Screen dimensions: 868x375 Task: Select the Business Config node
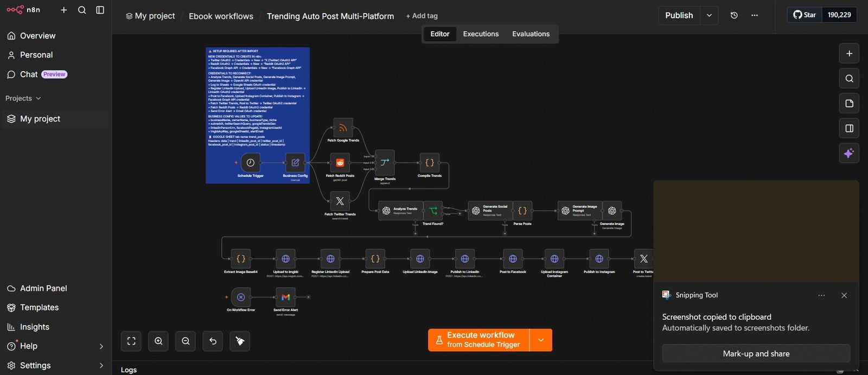point(295,162)
